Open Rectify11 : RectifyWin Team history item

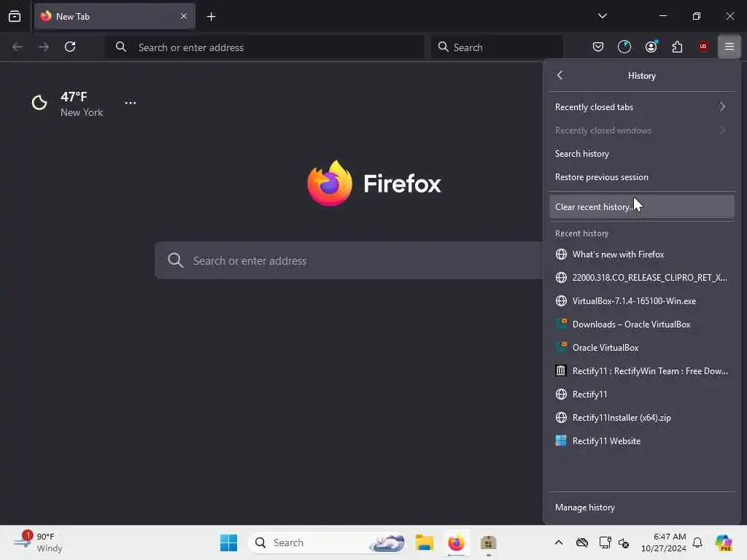[x=641, y=371]
